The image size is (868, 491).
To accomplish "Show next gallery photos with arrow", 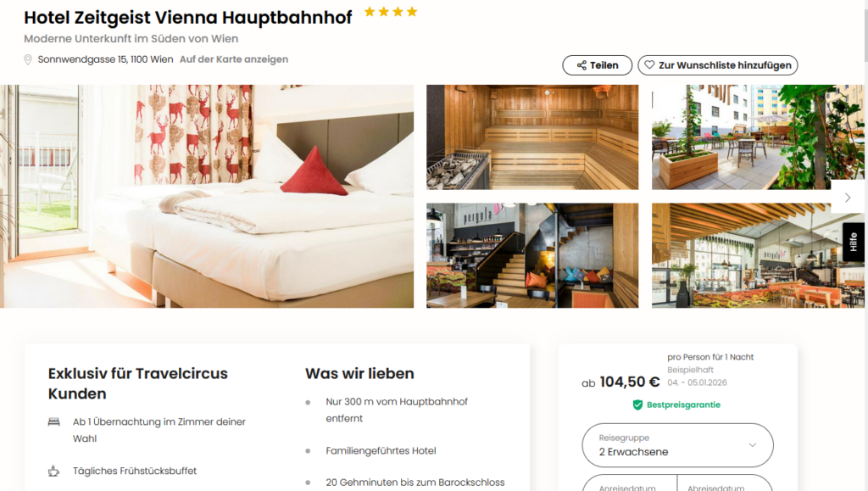I will point(848,198).
